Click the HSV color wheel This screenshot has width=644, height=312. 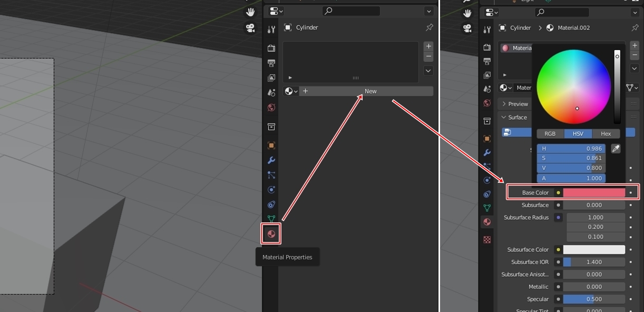(x=574, y=87)
